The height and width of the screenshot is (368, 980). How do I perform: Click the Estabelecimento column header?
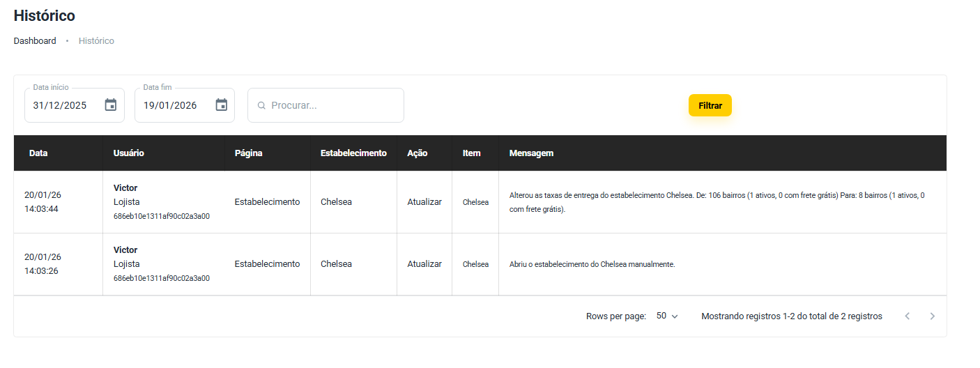tap(353, 153)
